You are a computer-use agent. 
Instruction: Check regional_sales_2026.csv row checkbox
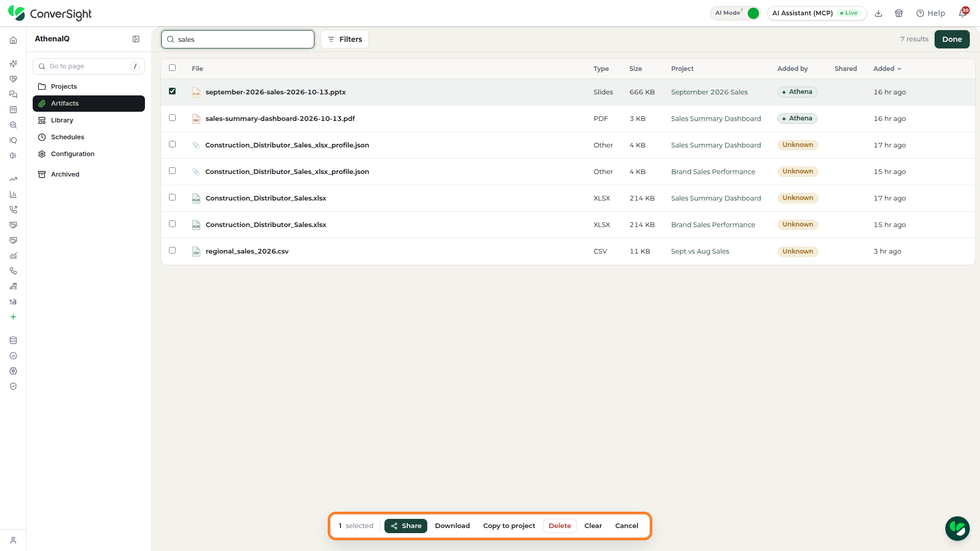tap(172, 251)
